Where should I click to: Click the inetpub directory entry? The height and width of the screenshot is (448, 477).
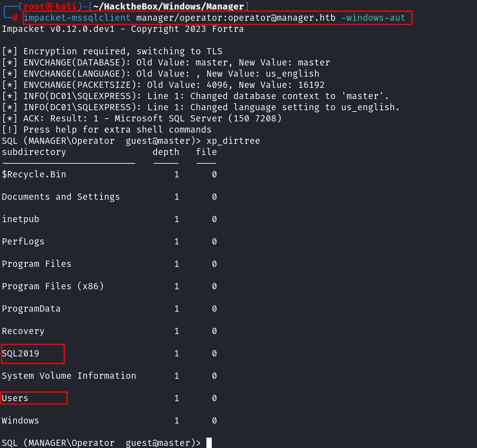pyautogui.click(x=21, y=219)
